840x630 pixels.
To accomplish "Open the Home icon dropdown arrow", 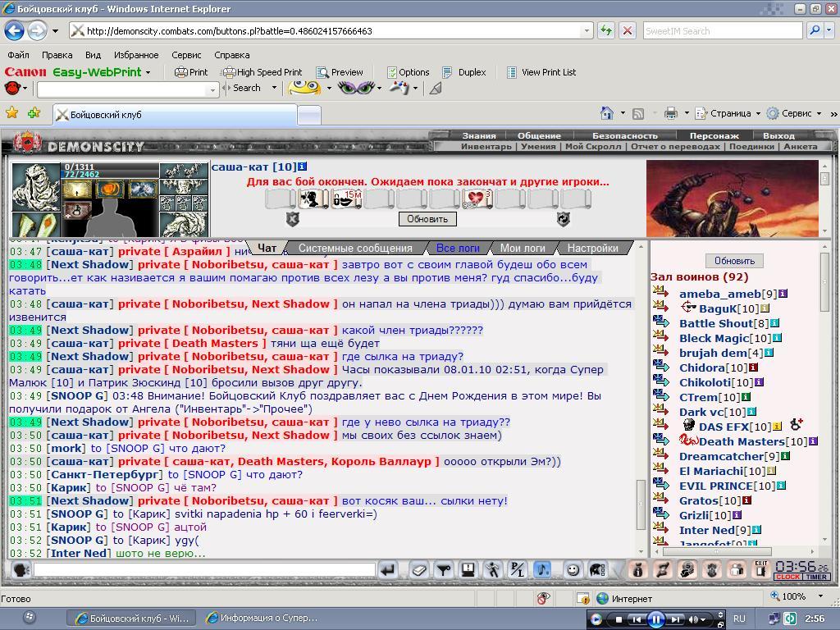I will tap(623, 113).
